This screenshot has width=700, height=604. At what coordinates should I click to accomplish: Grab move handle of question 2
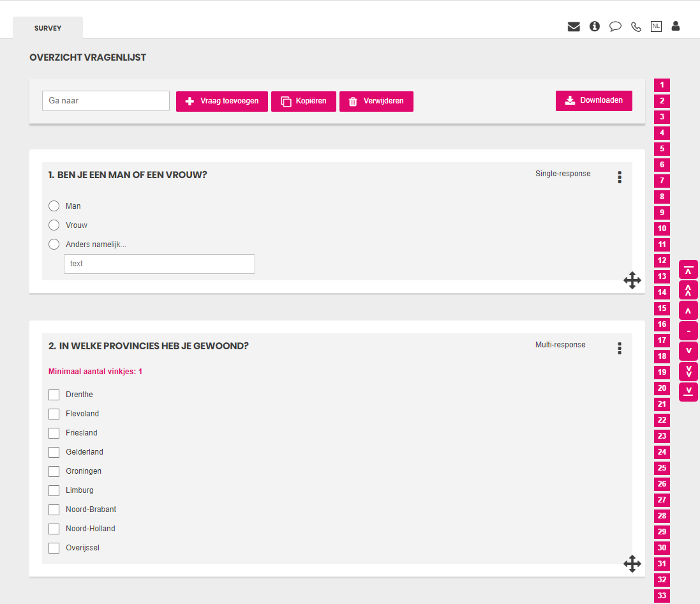[632, 564]
